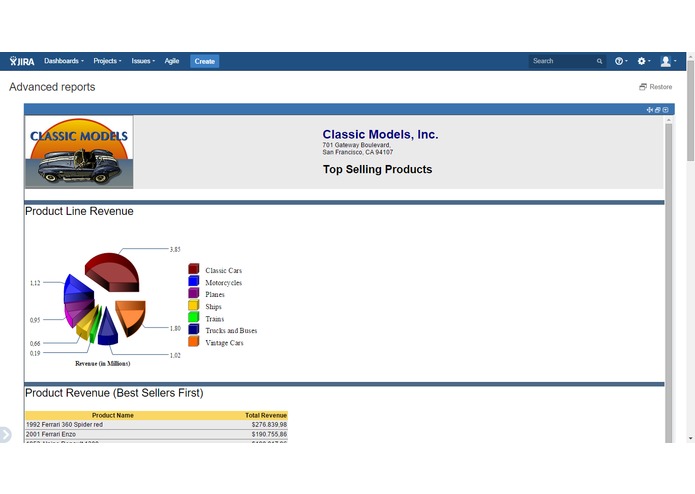This screenshot has width=695, height=494.
Task: Click the Total Revenue column header
Action: click(x=266, y=416)
